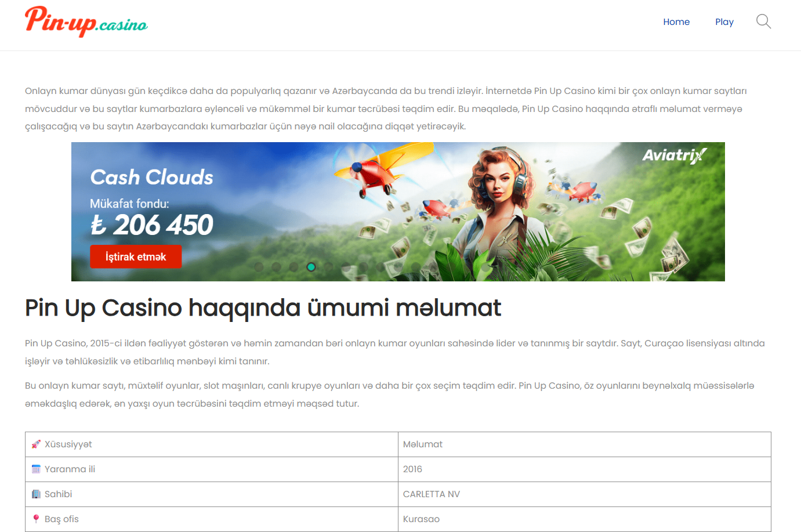Switch to the first banner carousel dot
This screenshot has height=532, width=801.
[x=259, y=267]
